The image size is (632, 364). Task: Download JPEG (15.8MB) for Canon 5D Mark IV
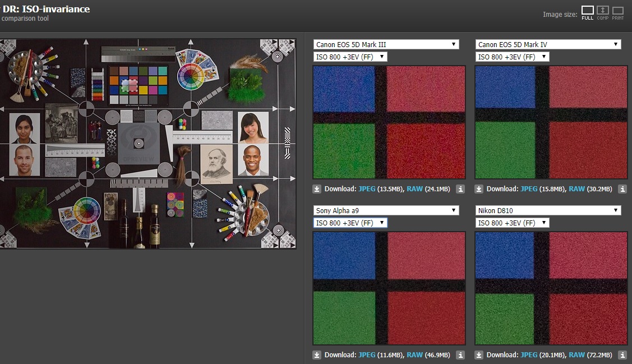click(x=529, y=189)
